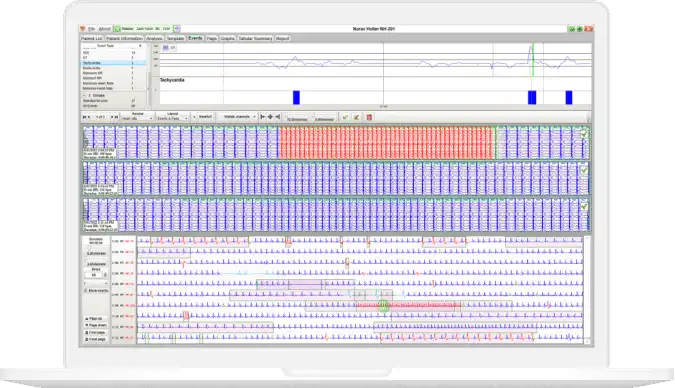Viewport: 675px width, 388px height.
Task: Click the blue arrow icon after patient details
Action: [176, 29]
